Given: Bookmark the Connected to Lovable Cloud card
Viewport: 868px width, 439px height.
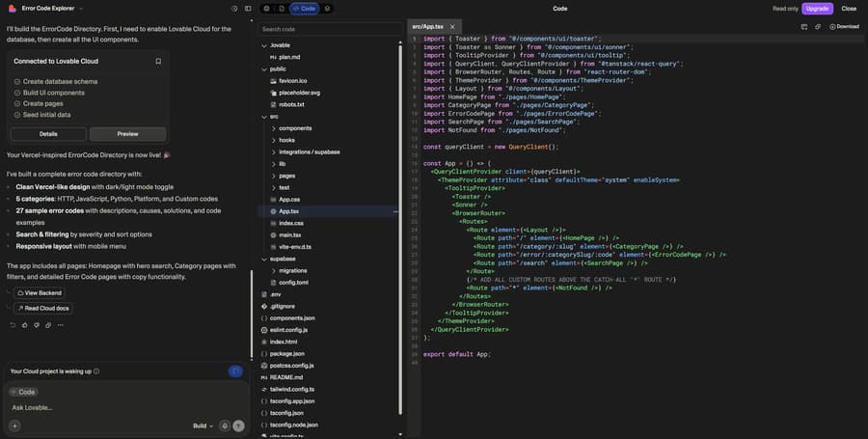Looking at the screenshot, I should click(x=158, y=62).
